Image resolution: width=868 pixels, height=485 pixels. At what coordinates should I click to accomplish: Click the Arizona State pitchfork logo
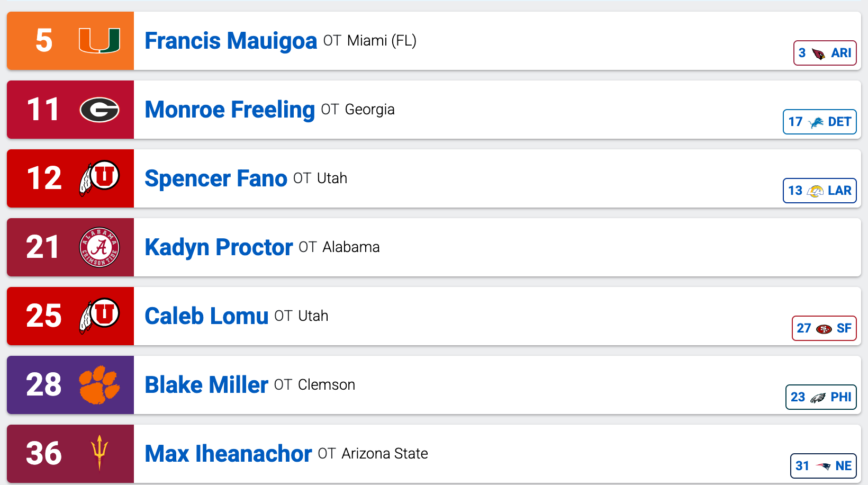[100, 453]
